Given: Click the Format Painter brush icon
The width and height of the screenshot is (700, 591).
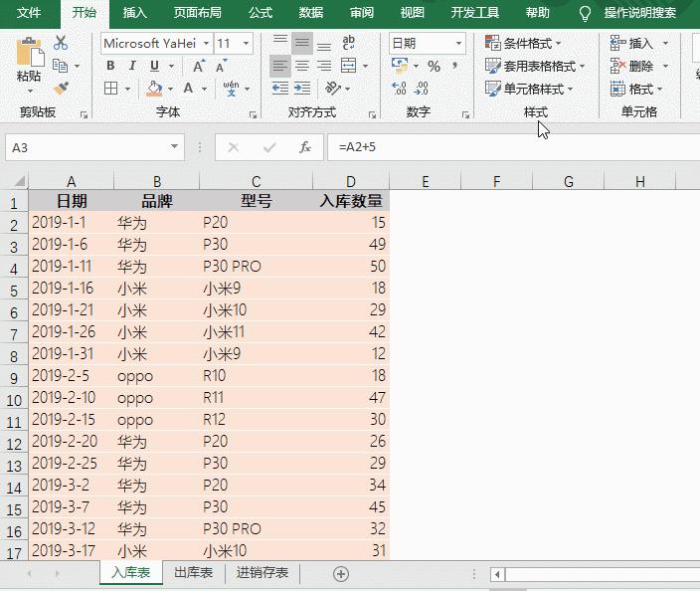Looking at the screenshot, I should (x=61, y=88).
